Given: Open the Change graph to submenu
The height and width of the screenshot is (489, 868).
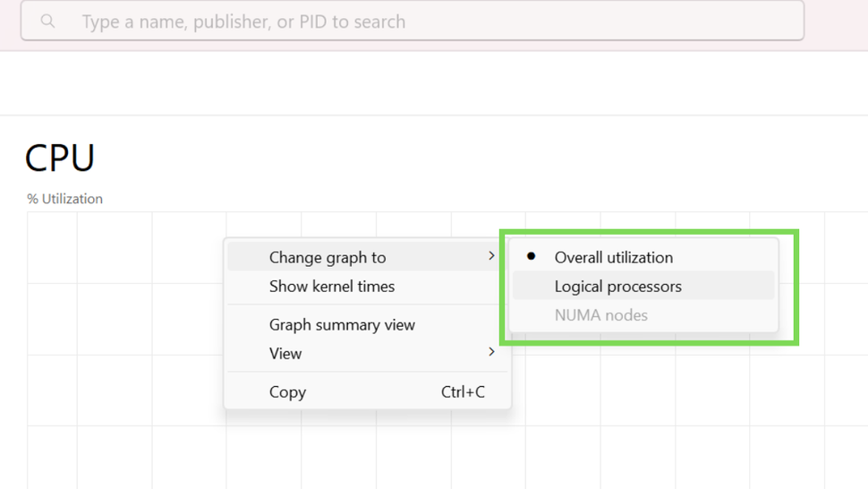Looking at the screenshot, I should (328, 257).
